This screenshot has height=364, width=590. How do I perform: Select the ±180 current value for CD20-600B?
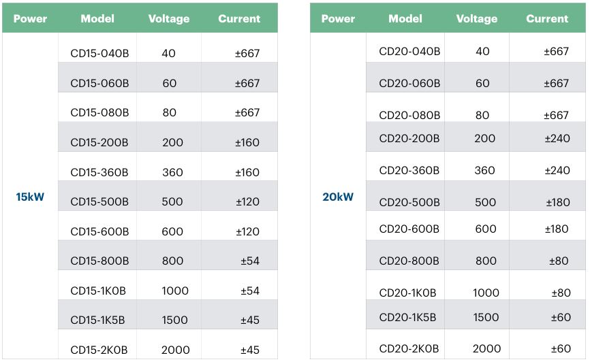click(557, 229)
